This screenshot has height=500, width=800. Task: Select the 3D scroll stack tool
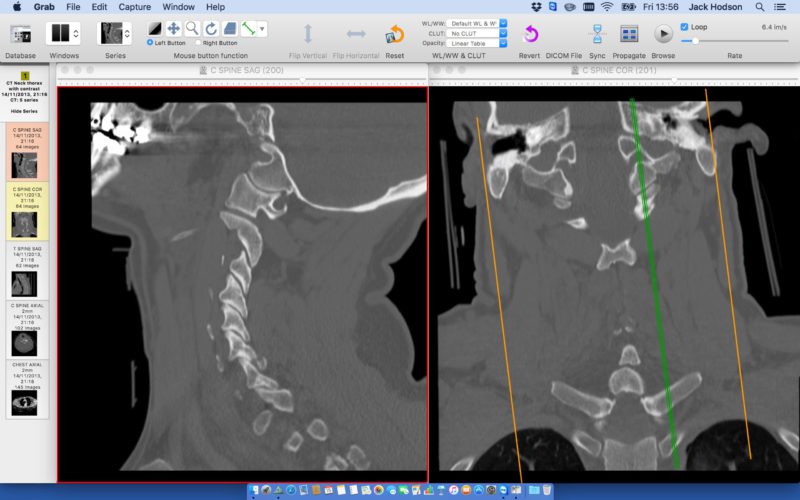[x=230, y=29]
